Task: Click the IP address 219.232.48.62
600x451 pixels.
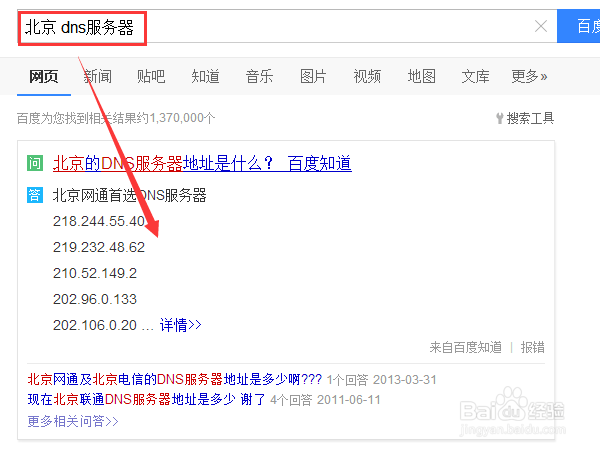Action: tap(99, 247)
